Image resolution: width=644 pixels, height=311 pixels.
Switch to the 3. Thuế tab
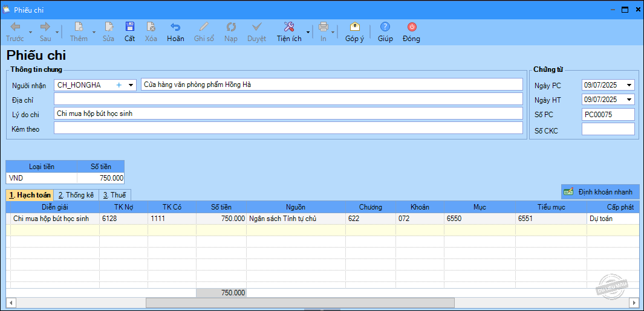click(x=114, y=195)
